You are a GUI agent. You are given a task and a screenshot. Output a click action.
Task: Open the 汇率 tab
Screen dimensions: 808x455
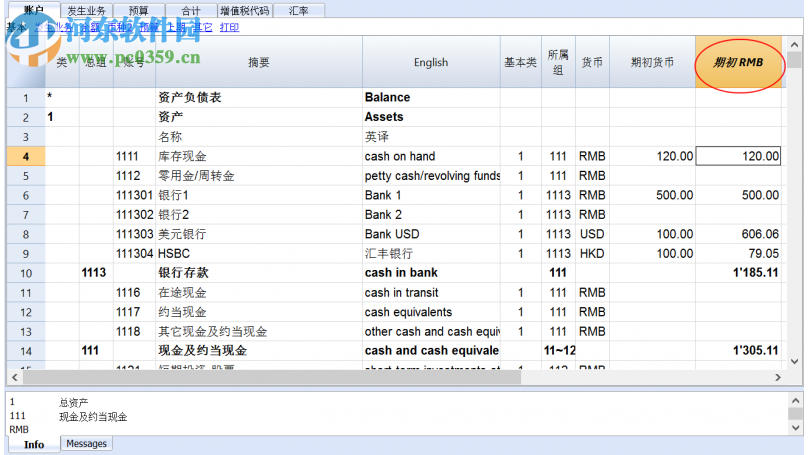point(299,10)
